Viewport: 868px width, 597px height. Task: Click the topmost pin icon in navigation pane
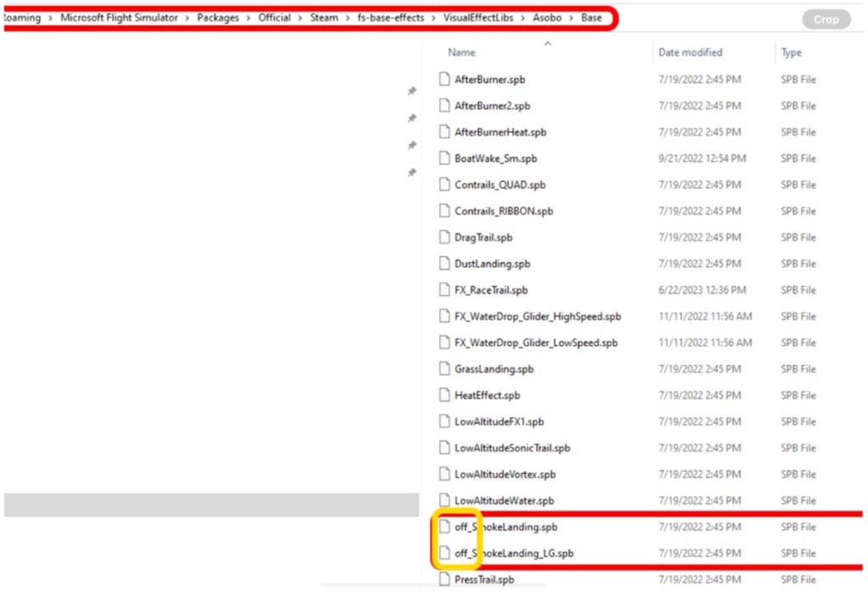(412, 91)
